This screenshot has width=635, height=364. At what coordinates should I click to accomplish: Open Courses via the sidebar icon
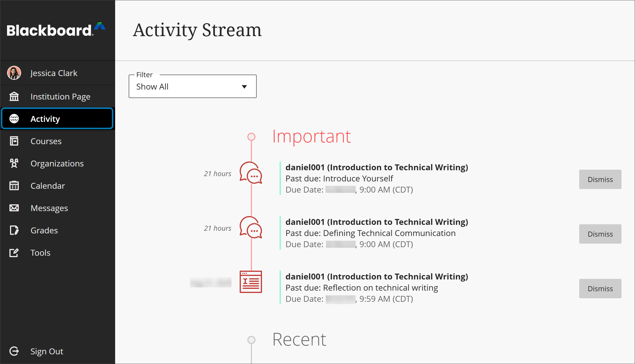click(x=14, y=141)
